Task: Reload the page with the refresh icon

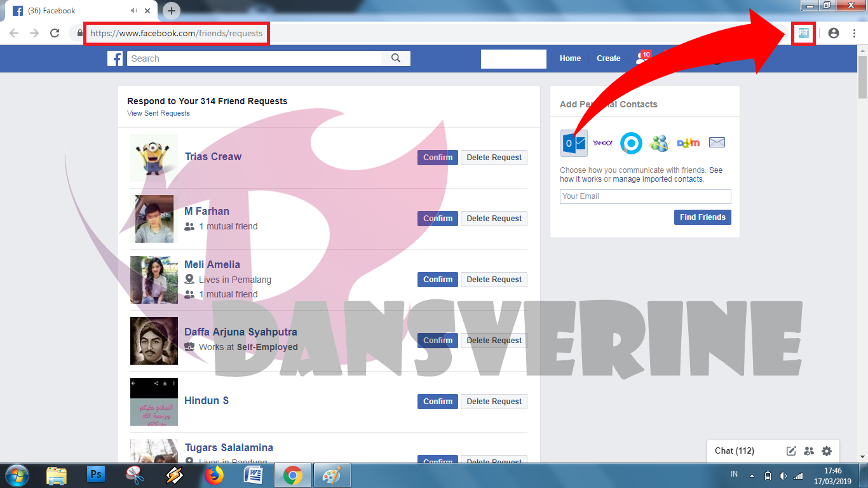Action: [55, 33]
